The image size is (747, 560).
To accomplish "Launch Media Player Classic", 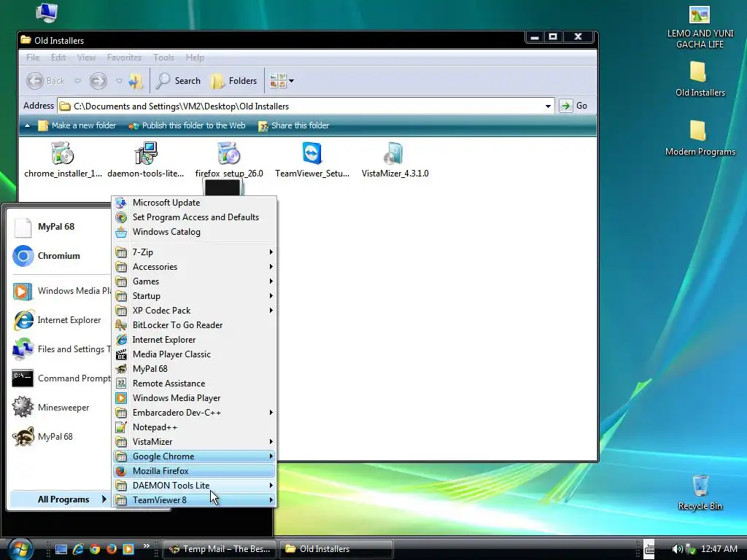I will point(194,354).
